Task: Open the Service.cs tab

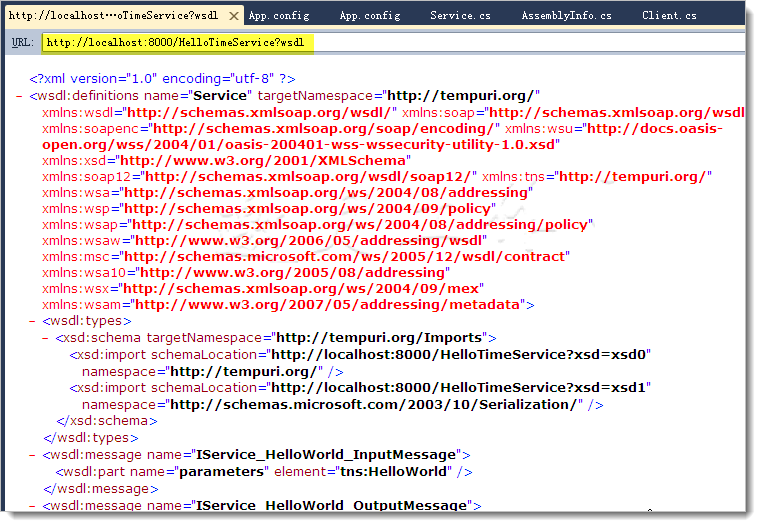Action: (460, 16)
